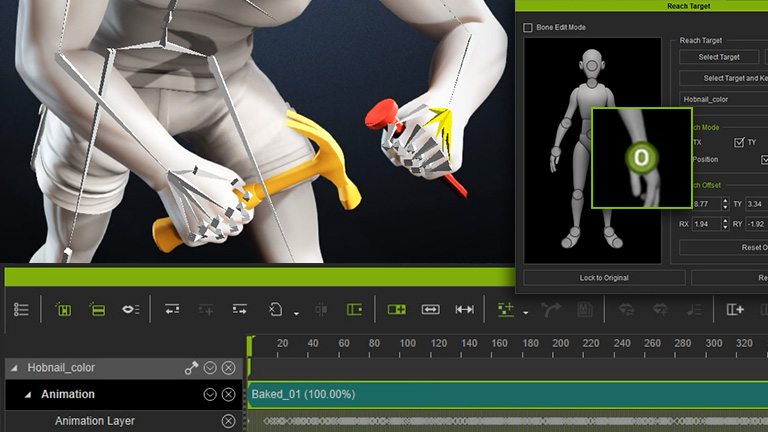Open dropdown arrow beside the curve tool icon
The image size is (768, 432).
[296, 313]
